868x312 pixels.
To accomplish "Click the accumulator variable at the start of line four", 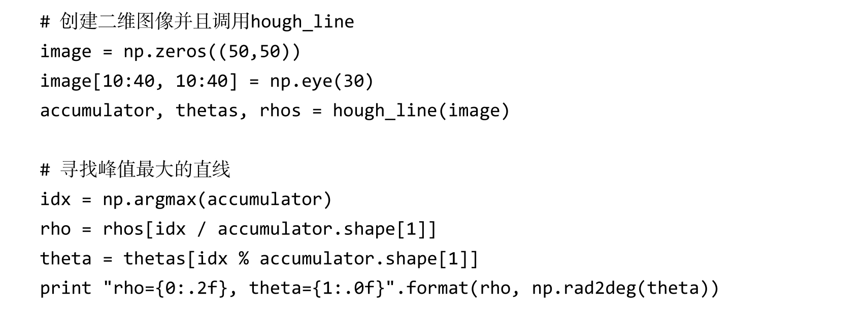I will coord(97,111).
